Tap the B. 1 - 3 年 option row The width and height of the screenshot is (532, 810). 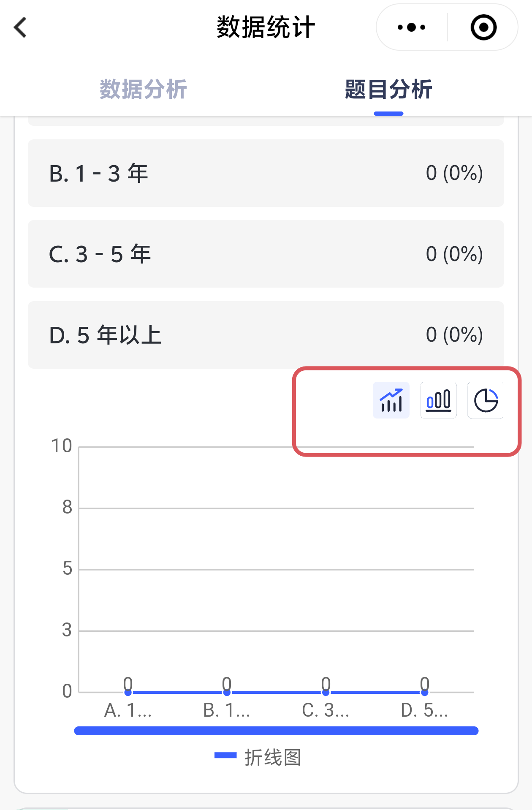[x=266, y=173]
